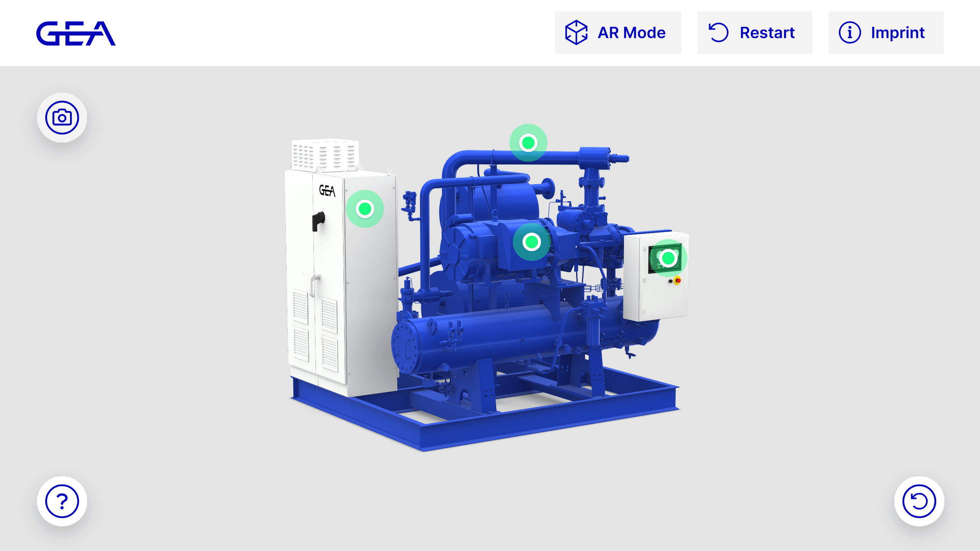This screenshot has height=551, width=980.
Task: Open the Imprint link text
Action: click(x=898, y=33)
